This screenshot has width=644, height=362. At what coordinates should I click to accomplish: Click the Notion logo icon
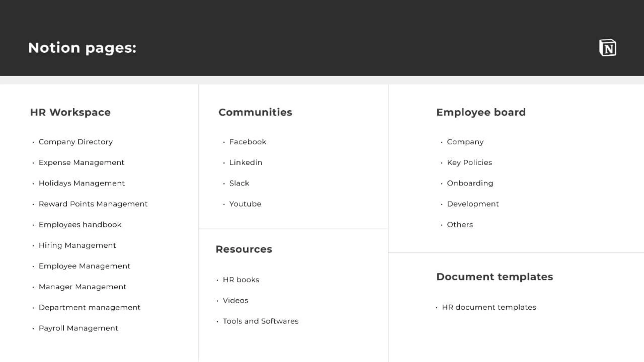coord(608,48)
